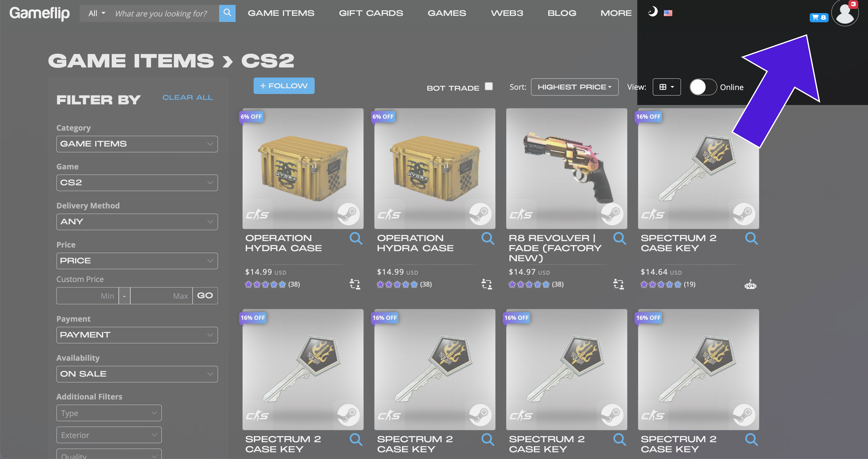
Task: Open the Availability On Sale dropdown
Action: [x=137, y=374]
